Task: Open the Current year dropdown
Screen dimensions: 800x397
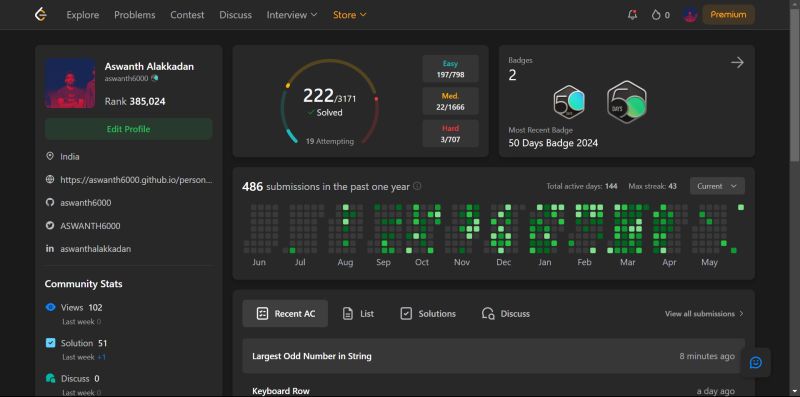Action: pos(717,186)
